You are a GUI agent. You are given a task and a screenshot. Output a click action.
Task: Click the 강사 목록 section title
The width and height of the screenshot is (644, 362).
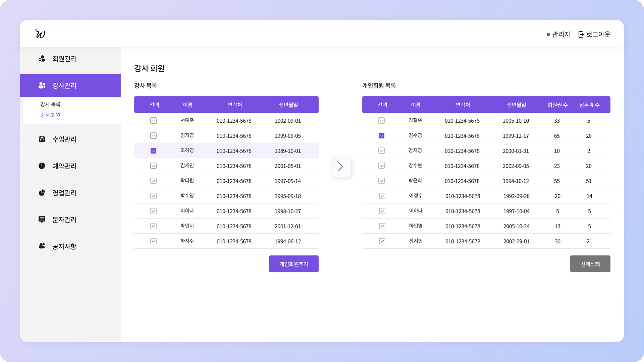click(146, 85)
